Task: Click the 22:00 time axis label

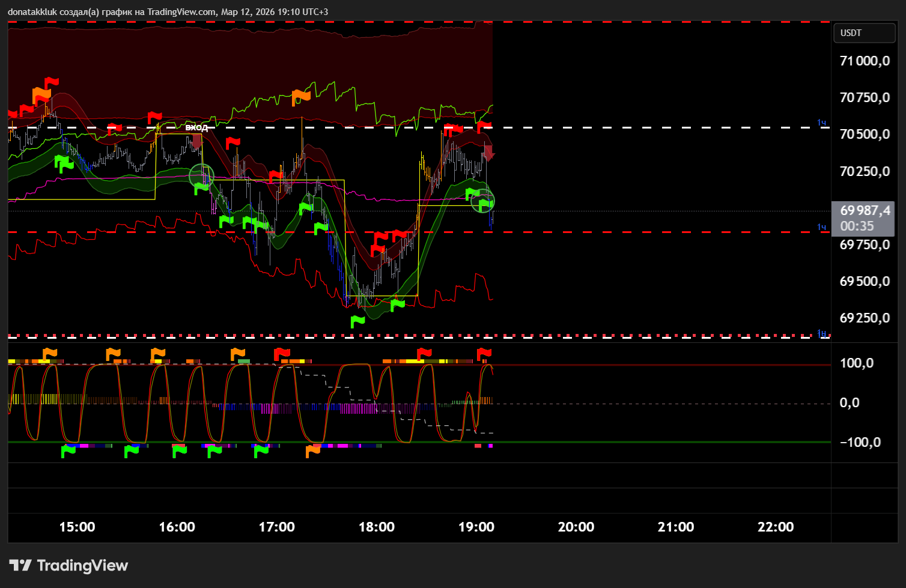Action: (x=775, y=527)
